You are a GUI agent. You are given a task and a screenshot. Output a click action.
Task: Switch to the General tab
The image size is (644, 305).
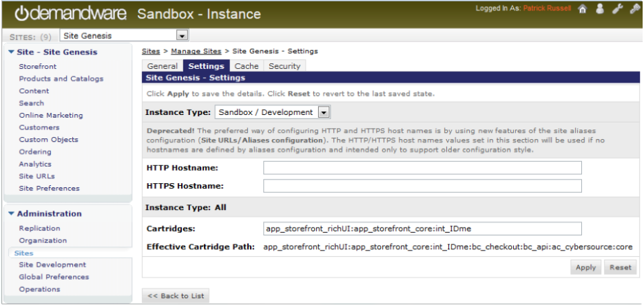(163, 66)
